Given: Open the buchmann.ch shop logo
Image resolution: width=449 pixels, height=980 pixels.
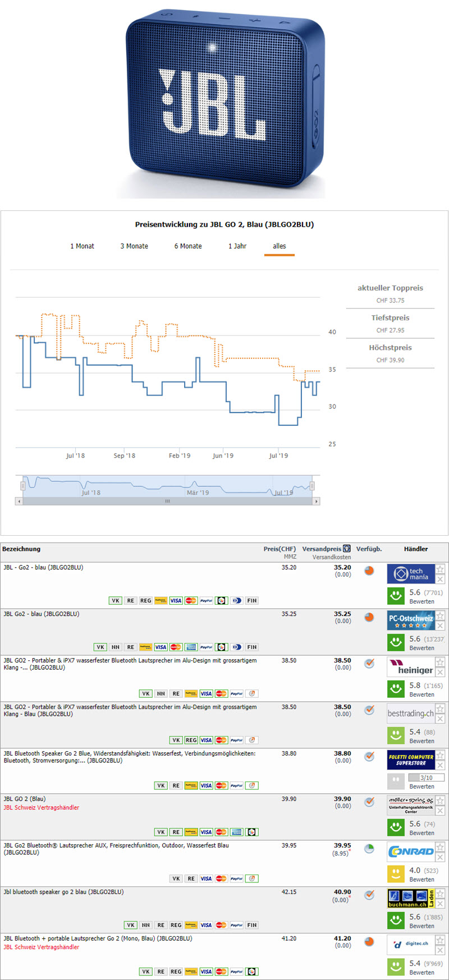Looking at the screenshot, I should (411, 898).
